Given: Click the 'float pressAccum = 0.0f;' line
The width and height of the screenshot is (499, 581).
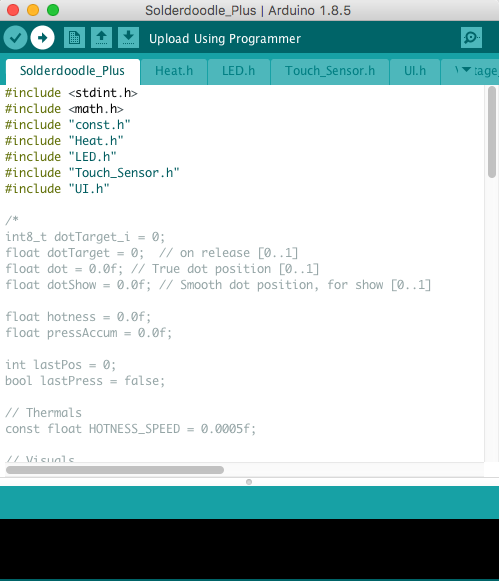Looking at the screenshot, I should [89, 333].
